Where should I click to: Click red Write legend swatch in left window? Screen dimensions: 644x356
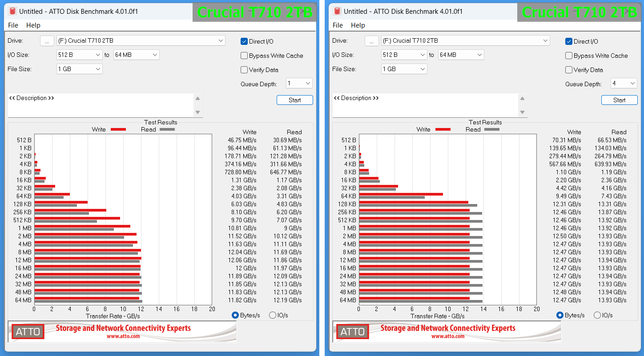[118, 129]
